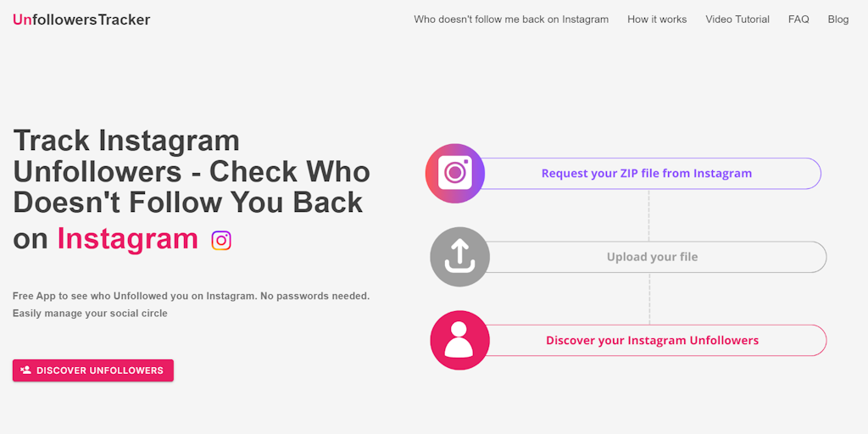Screen dimensions: 868x434
Task: Click the person icon on Discover Unfollowers button
Action: pos(25,370)
